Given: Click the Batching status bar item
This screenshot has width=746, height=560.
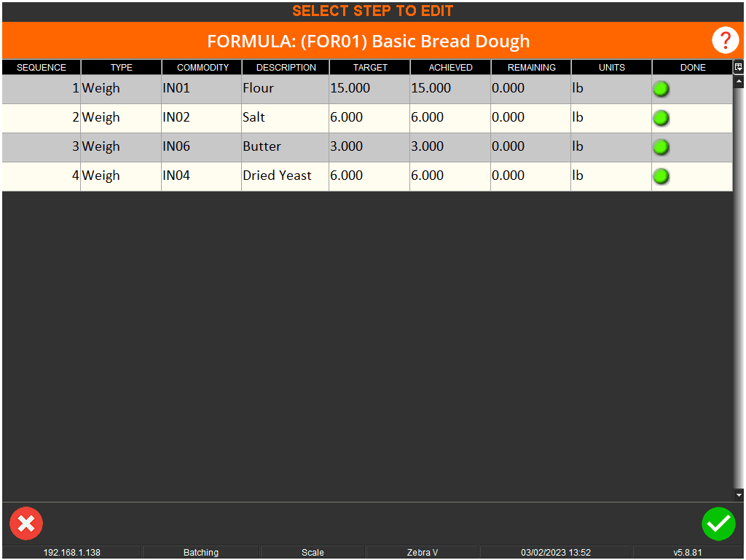Looking at the screenshot, I should 201,553.
